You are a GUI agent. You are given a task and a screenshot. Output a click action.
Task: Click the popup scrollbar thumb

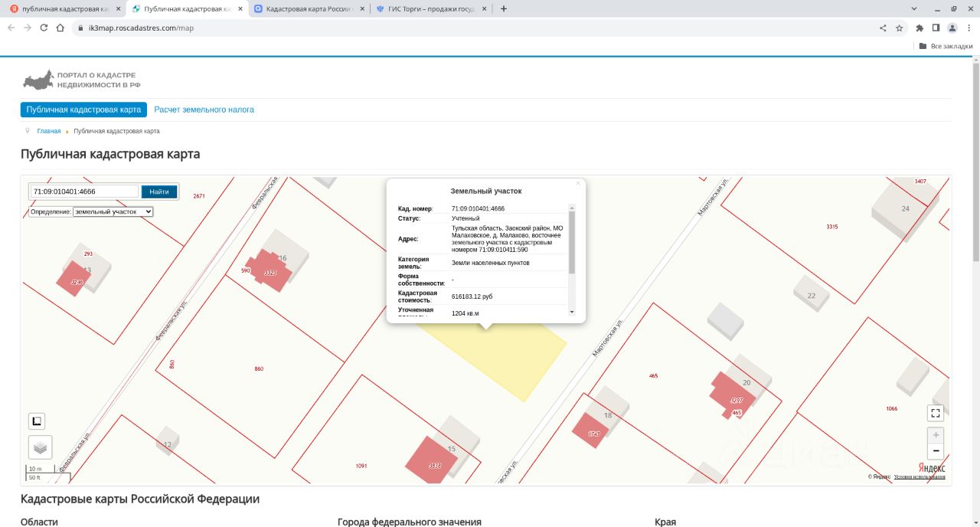point(572,242)
